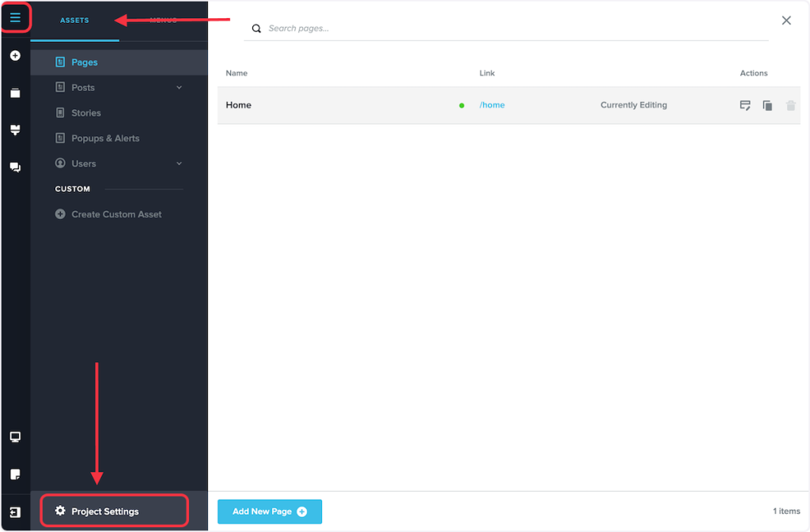This screenshot has width=810, height=532.
Task: Follow the /home page link
Action: click(492, 105)
